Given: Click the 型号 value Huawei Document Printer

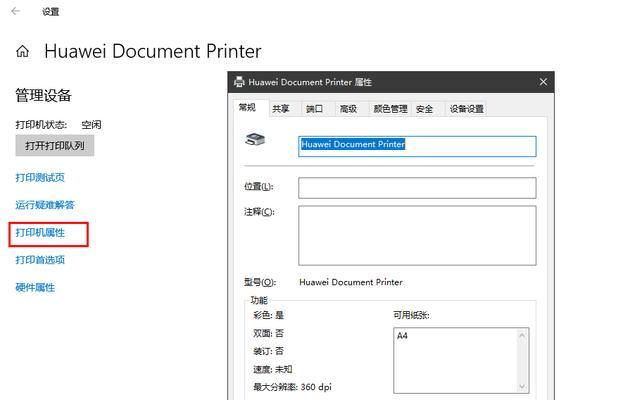Looking at the screenshot, I should click(351, 282).
